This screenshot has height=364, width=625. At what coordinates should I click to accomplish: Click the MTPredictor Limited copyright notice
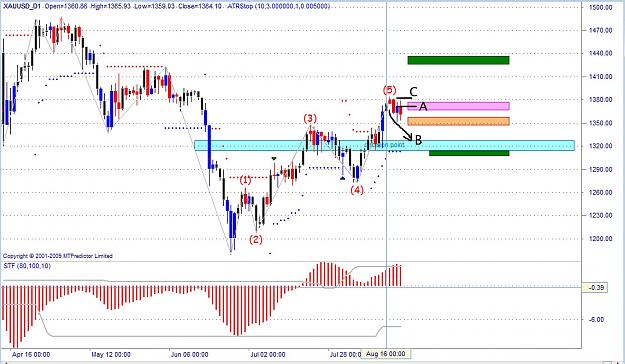pyautogui.click(x=58, y=256)
